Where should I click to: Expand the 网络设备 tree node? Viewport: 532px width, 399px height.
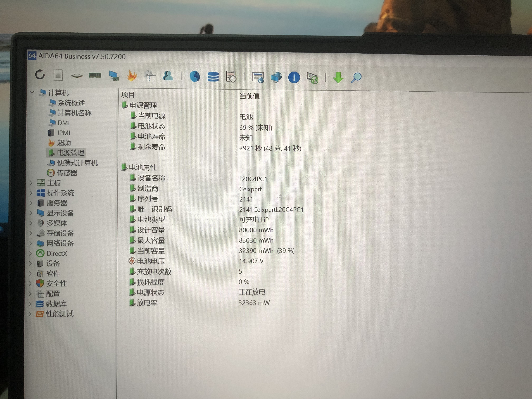pyautogui.click(x=30, y=243)
